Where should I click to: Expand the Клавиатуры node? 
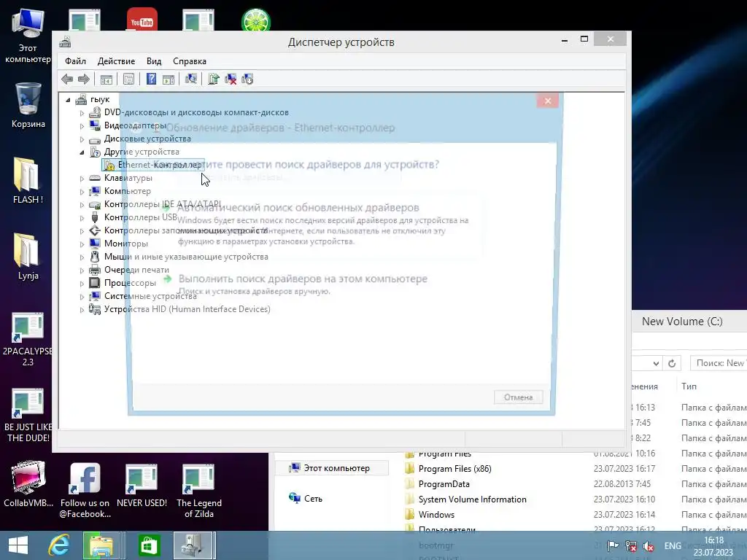82,179
